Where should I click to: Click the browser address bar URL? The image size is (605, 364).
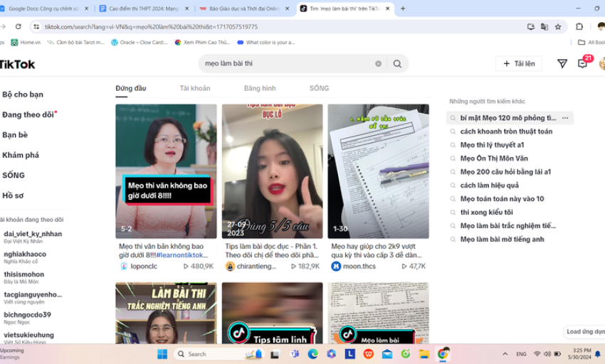[x=151, y=26]
